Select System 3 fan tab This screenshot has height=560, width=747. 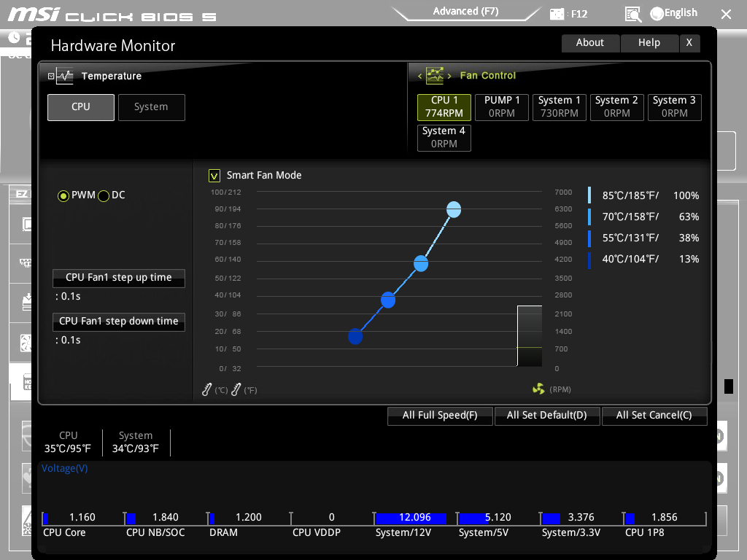[675, 107]
